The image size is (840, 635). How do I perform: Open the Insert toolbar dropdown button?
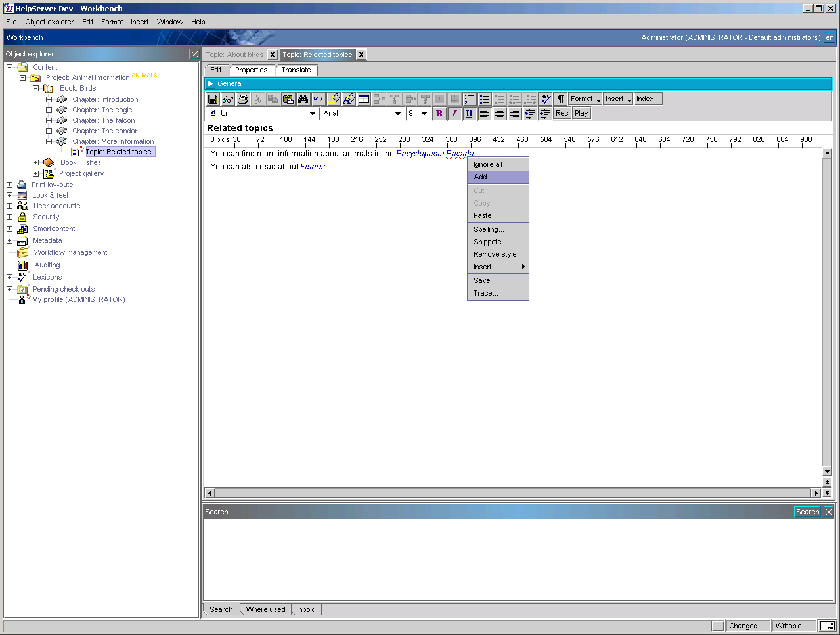coord(619,99)
